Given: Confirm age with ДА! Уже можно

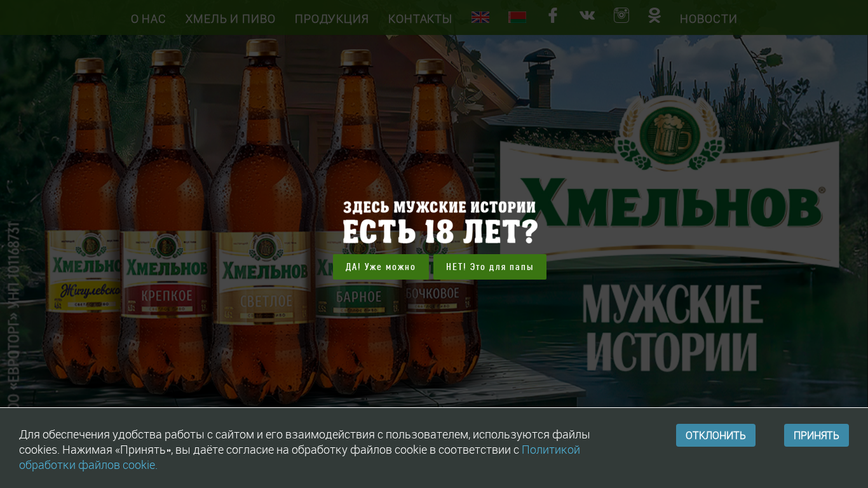Looking at the screenshot, I should click(x=381, y=267).
